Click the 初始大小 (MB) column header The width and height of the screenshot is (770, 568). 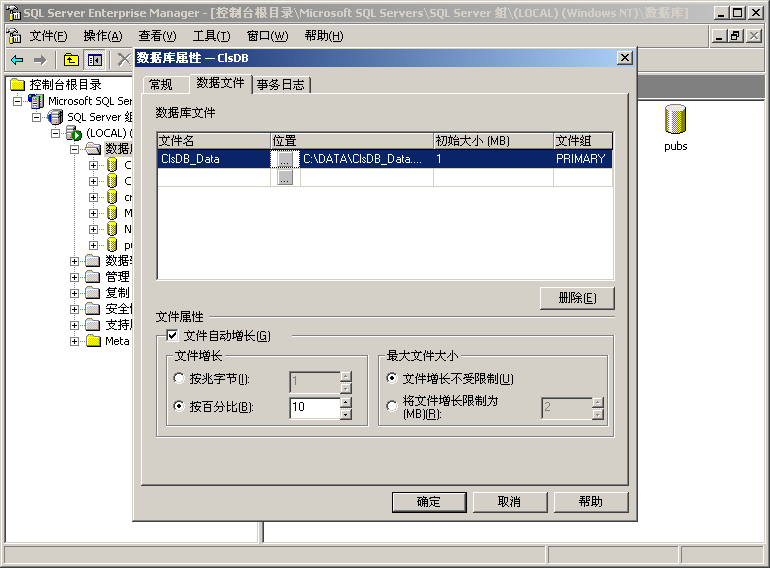(x=493, y=141)
